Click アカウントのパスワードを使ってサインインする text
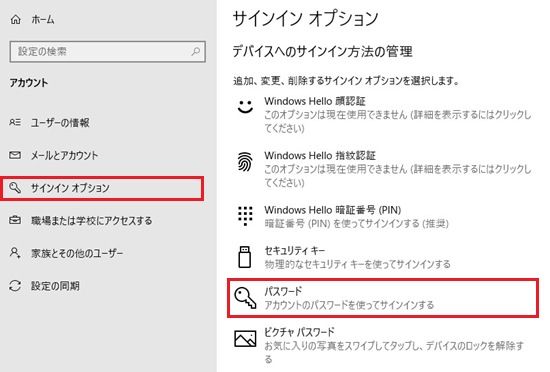550x372 pixels. pyautogui.click(x=349, y=305)
